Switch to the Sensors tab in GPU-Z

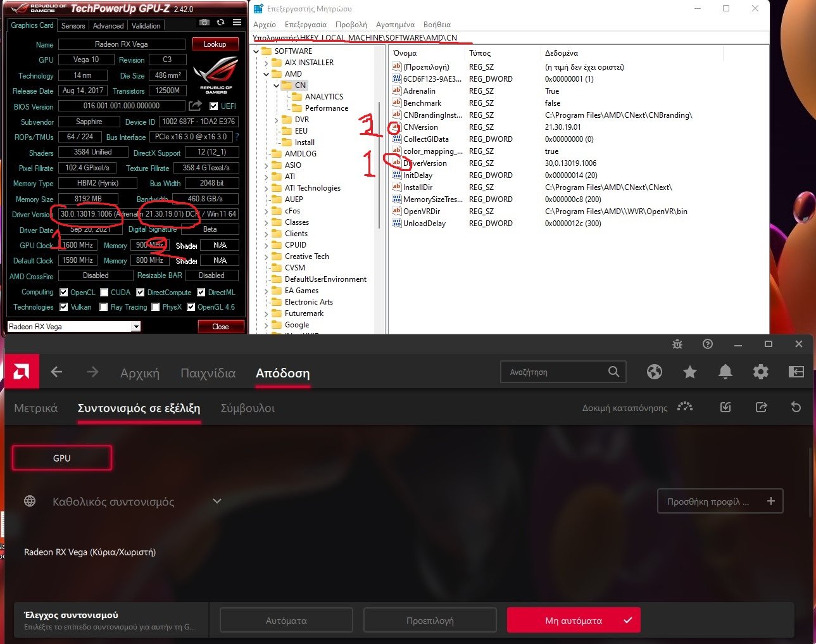coord(73,26)
